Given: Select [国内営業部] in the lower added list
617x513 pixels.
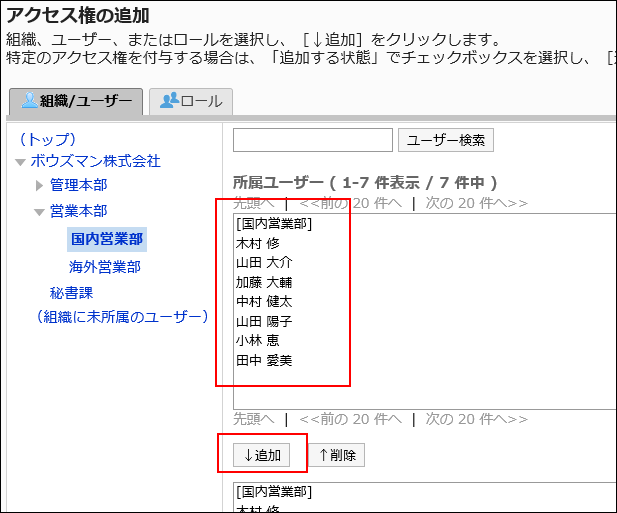Looking at the screenshot, I should tap(274, 492).
